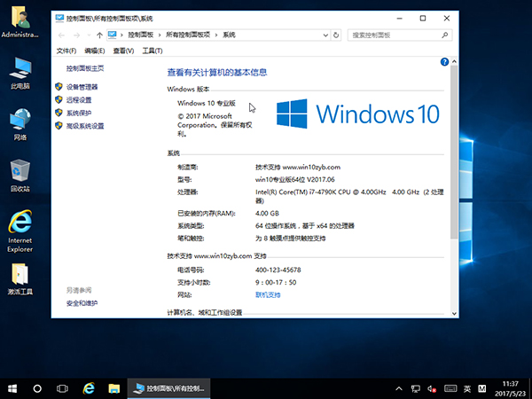Screen dimensions: 532x399
Task: Open the online support (联机支持) link
Action: (x=268, y=294)
